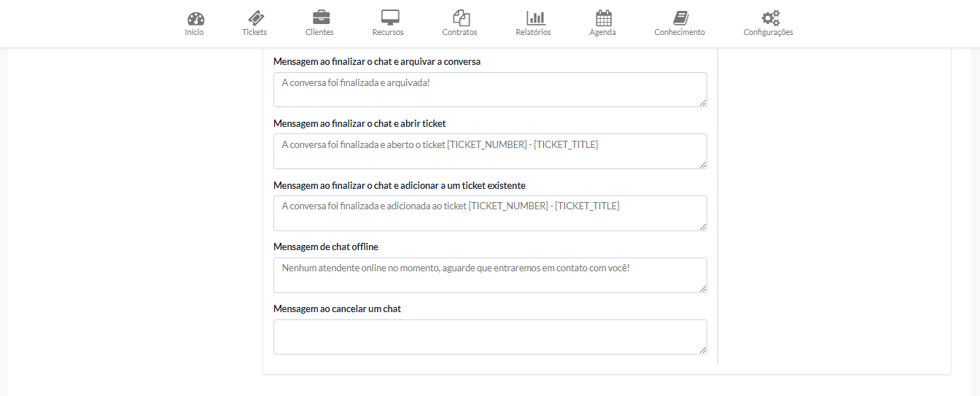
Task: Select the Relatórios menu label
Action: pyautogui.click(x=533, y=32)
